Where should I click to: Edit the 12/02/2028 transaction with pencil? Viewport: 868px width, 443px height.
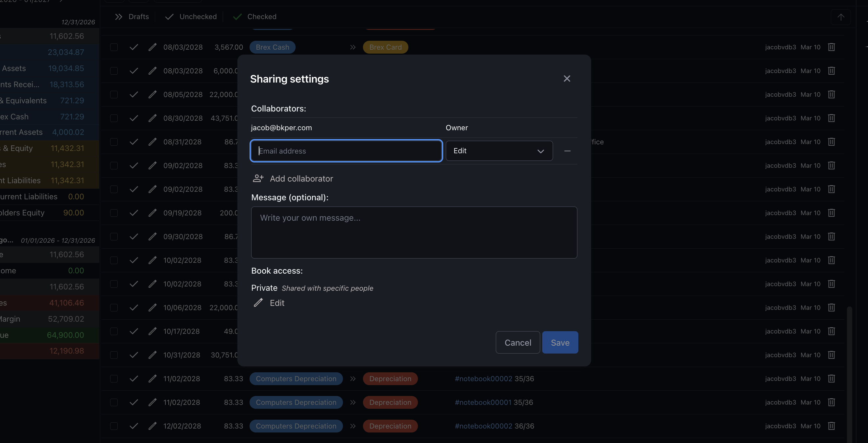coord(153,426)
